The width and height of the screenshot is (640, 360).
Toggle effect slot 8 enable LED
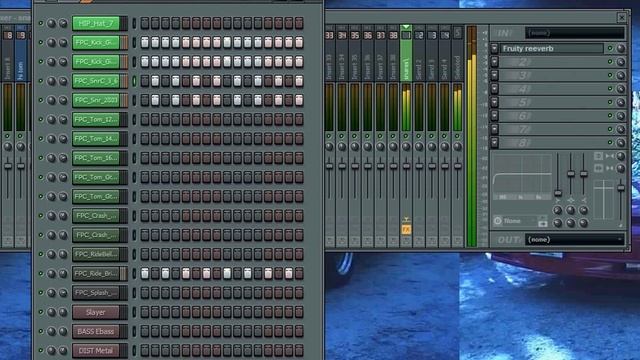(x=610, y=142)
